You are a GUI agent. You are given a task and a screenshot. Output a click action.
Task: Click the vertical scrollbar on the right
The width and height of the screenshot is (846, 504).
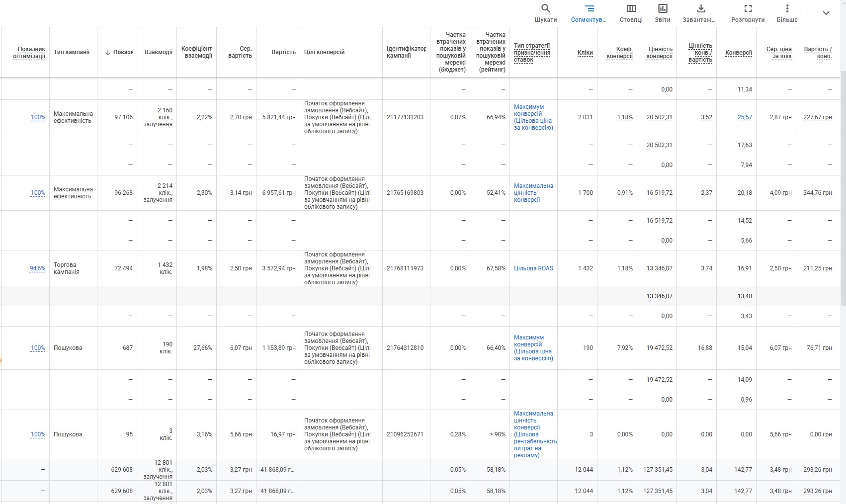[x=842, y=249]
